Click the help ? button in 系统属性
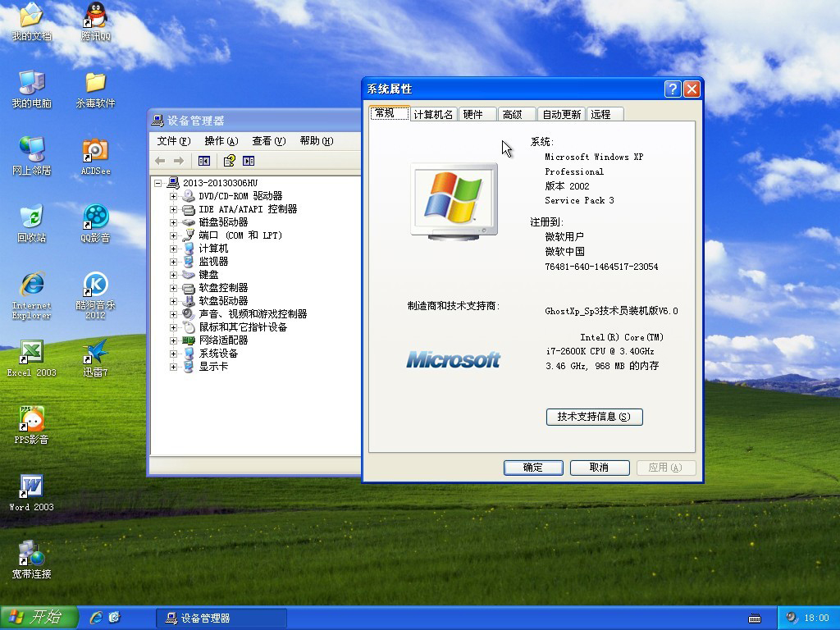 point(673,89)
